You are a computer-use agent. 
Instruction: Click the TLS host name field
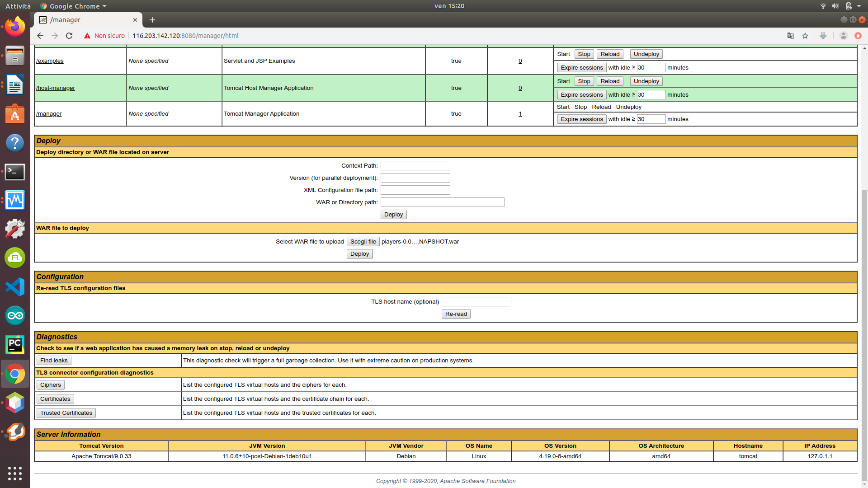point(476,302)
